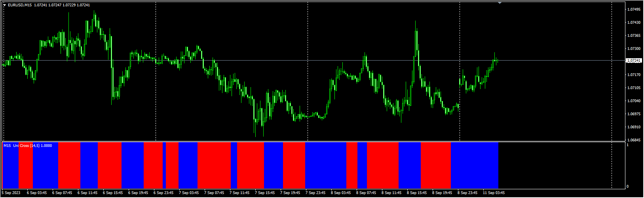The image size is (644, 198).
Task: Click the 1.07040 price axis label
Action: (635, 101)
